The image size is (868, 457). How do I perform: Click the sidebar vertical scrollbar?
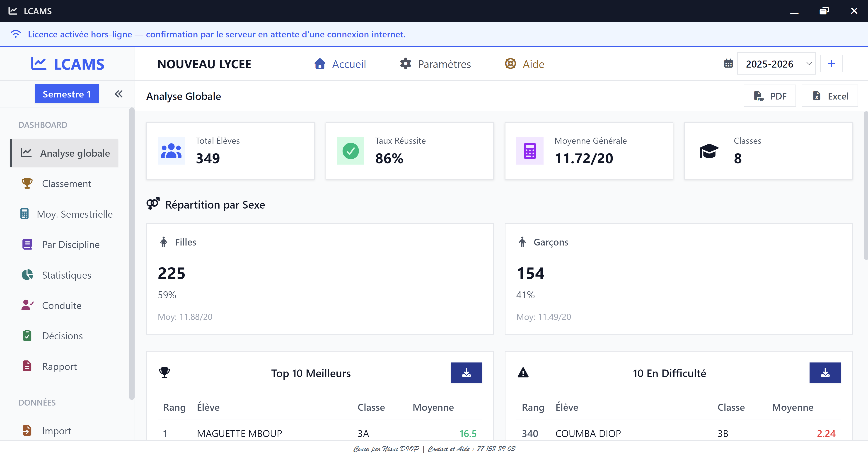tap(131, 253)
